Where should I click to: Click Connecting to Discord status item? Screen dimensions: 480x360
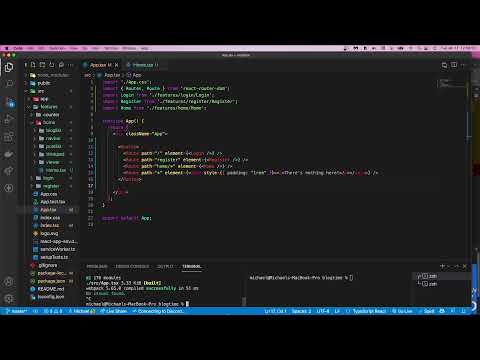tap(158, 311)
